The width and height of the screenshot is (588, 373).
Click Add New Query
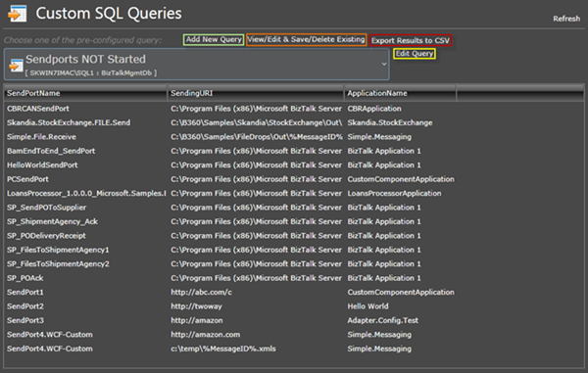(x=214, y=39)
